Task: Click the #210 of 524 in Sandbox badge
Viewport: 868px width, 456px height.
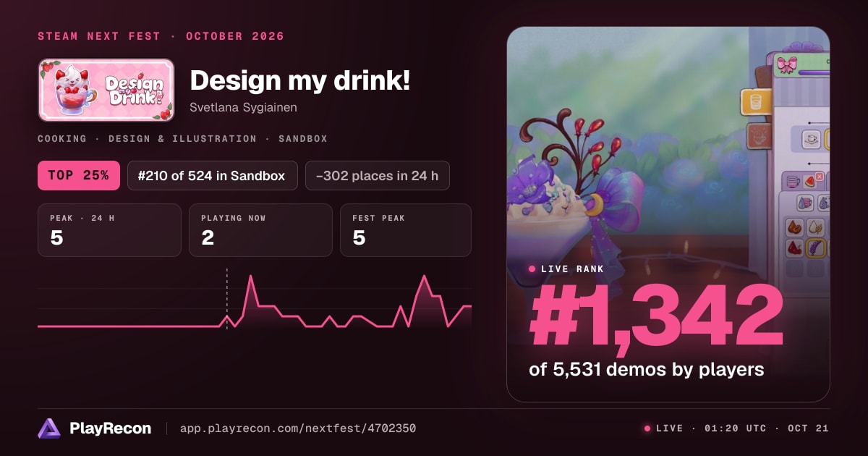Action: 213,176
